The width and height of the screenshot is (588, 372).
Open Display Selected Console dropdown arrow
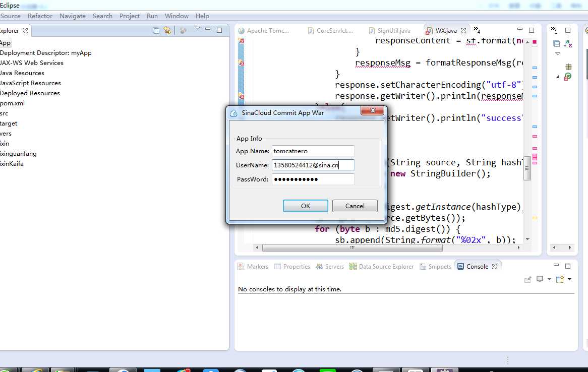click(549, 279)
